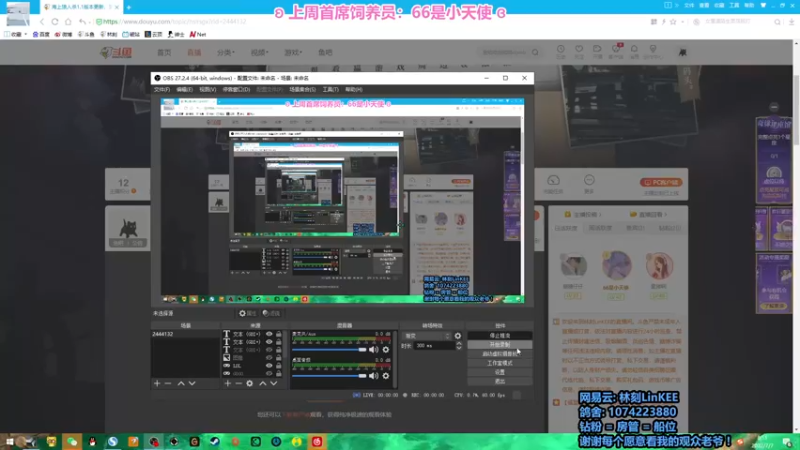
Task: Open 滤镜 for selected source
Action: coord(271,313)
